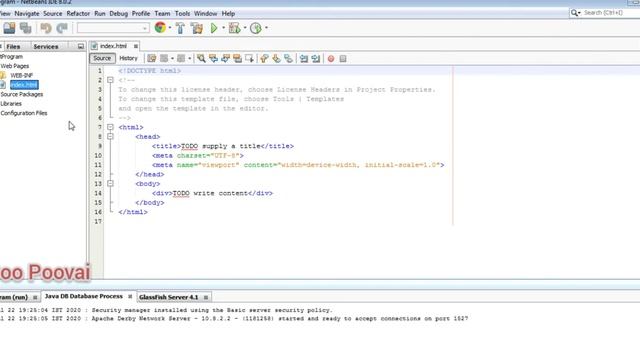Switch to the Files tab
The width and height of the screenshot is (640, 360).
point(13,47)
